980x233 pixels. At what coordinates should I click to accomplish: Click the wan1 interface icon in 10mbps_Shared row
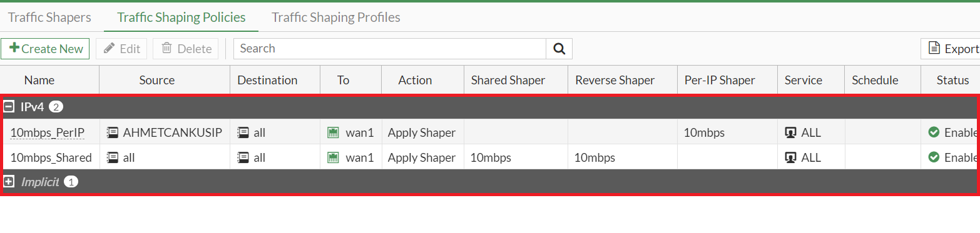coord(333,157)
